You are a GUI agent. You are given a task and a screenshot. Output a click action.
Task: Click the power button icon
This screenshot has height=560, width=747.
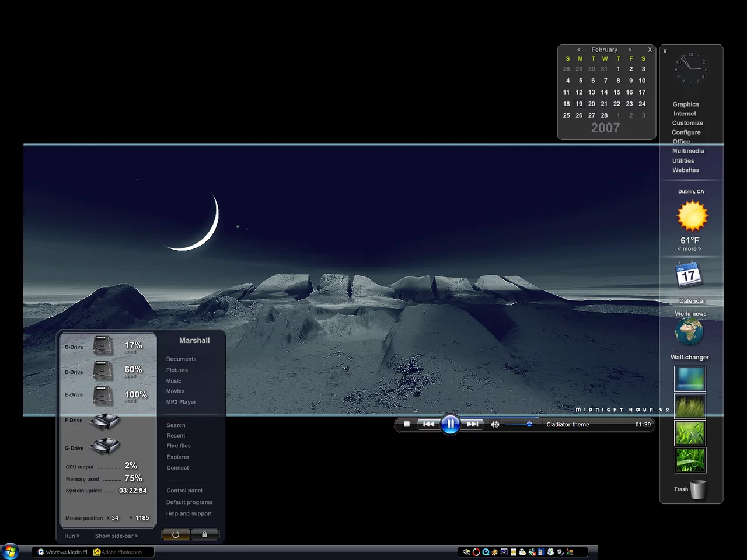pos(176,534)
